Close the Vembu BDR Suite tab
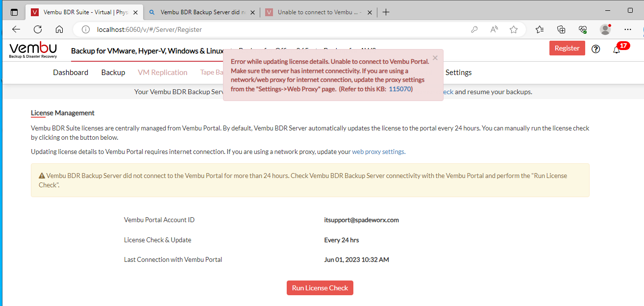The height and width of the screenshot is (306, 644). pos(135,12)
